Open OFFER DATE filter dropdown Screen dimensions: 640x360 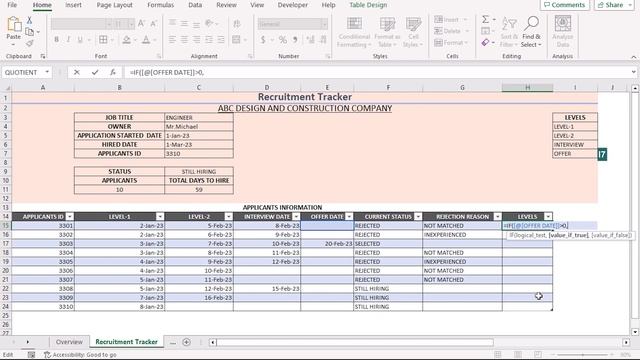pyautogui.click(x=349, y=217)
